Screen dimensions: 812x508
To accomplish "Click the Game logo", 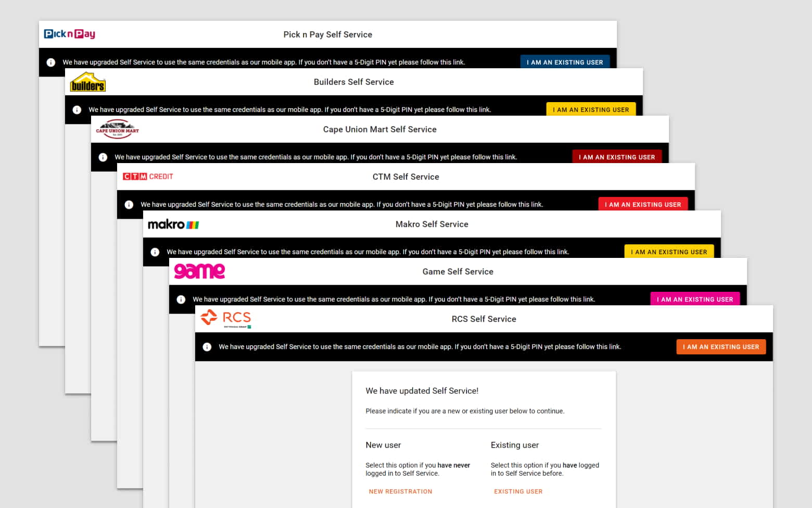I will [x=199, y=271].
